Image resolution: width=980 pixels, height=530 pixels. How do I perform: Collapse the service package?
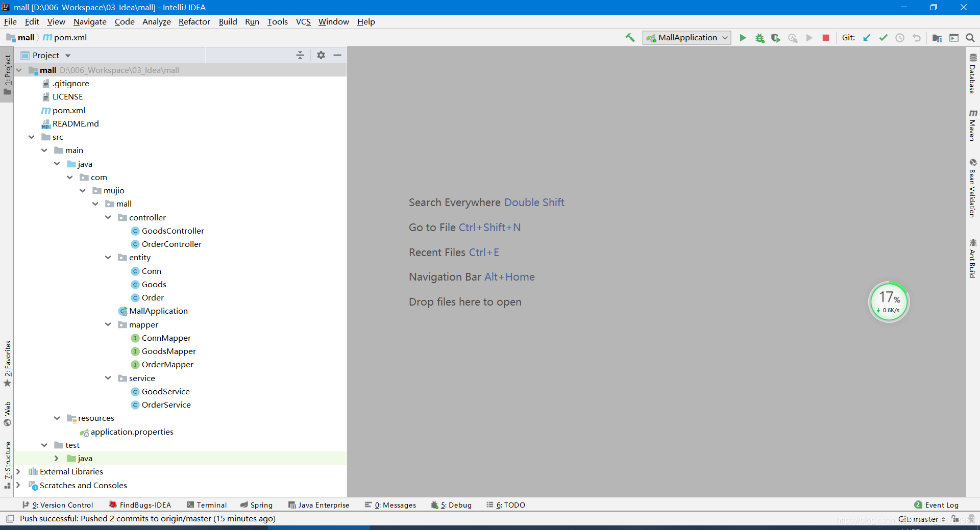(108, 378)
